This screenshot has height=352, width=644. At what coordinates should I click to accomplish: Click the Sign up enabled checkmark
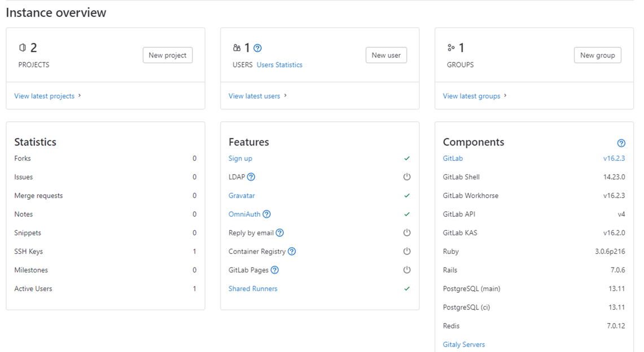click(x=406, y=159)
